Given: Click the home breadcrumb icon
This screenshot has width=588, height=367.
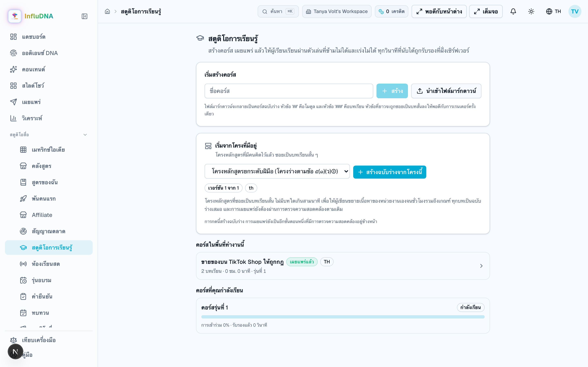Looking at the screenshot, I should 107,11.
